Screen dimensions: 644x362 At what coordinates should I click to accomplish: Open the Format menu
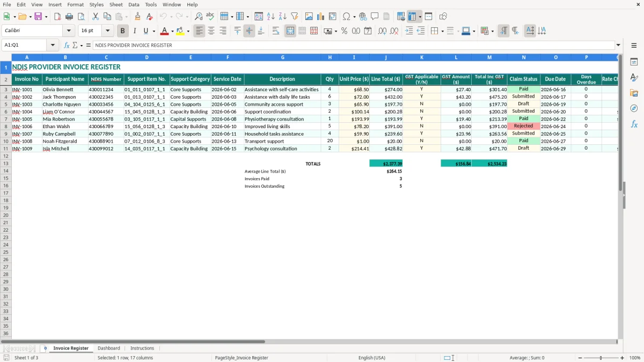[x=76, y=4]
